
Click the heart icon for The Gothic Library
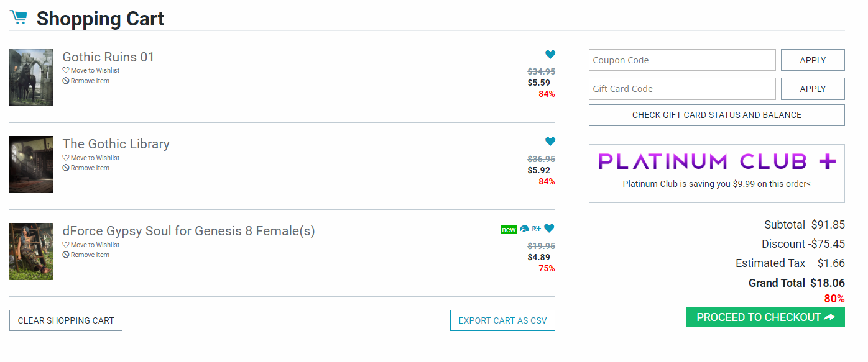(x=550, y=142)
